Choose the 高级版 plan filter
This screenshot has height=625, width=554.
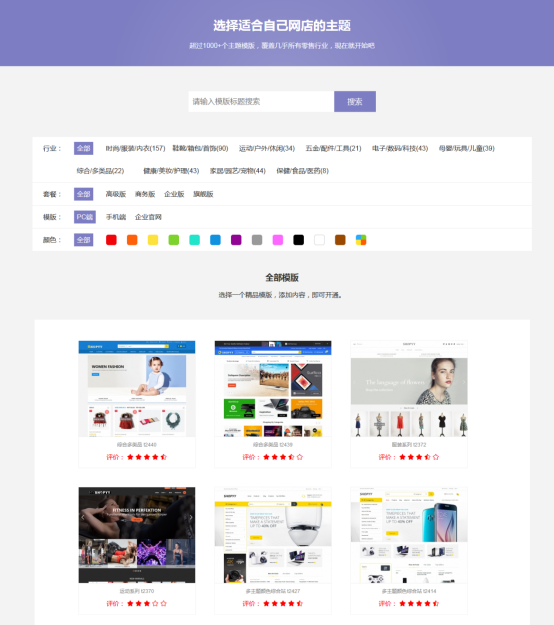pos(116,194)
